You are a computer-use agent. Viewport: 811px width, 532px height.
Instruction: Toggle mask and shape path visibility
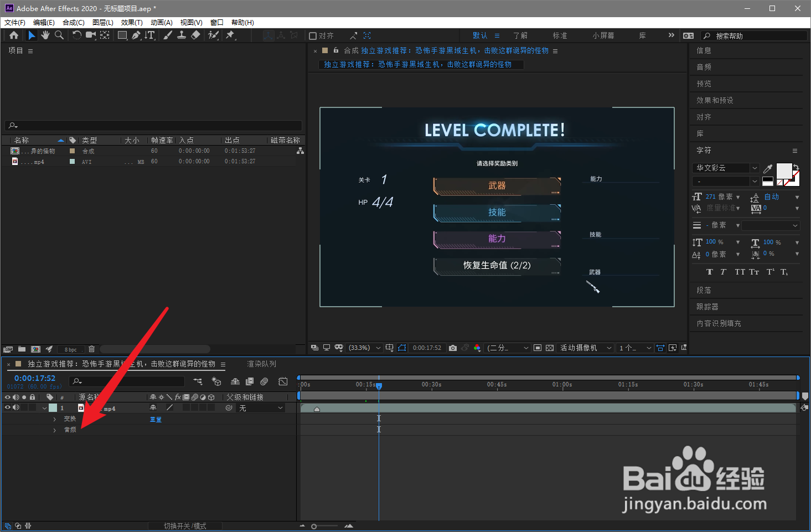[402, 348]
